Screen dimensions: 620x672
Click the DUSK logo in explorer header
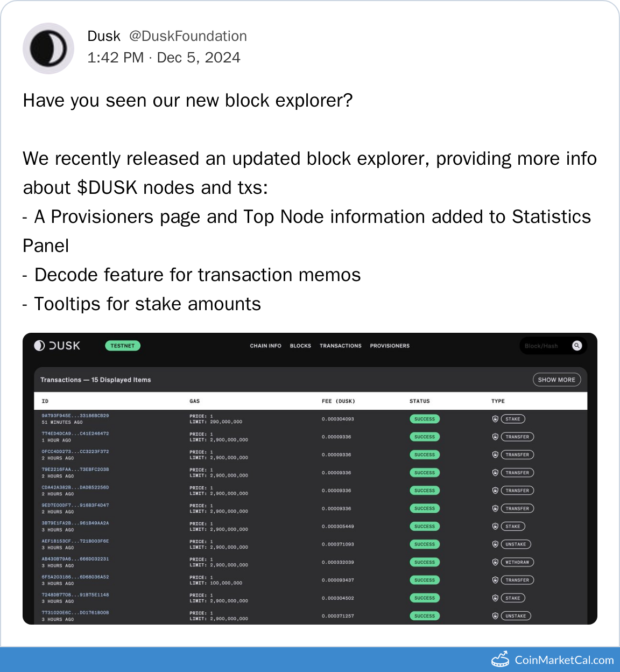click(x=57, y=346)
